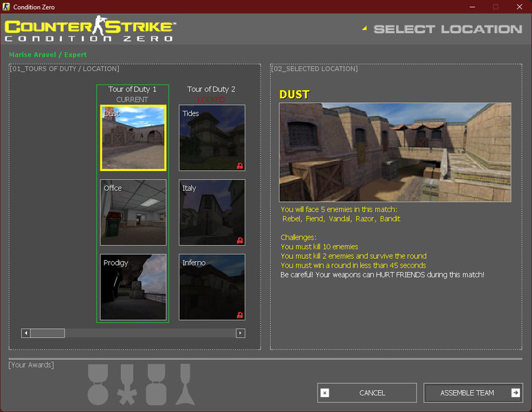The image size is (532, 412).
Task: Click the Counter-Strike Condition Zero logo
Action: click(90, 28)
